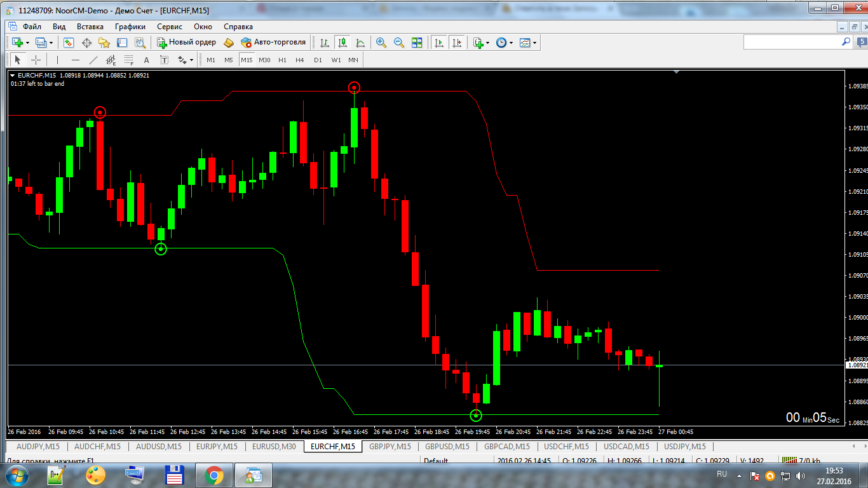Switch chart to bar chart mode
Image resolution: width=868 pixels, height=488 pixels.
[x=325, y=43]
